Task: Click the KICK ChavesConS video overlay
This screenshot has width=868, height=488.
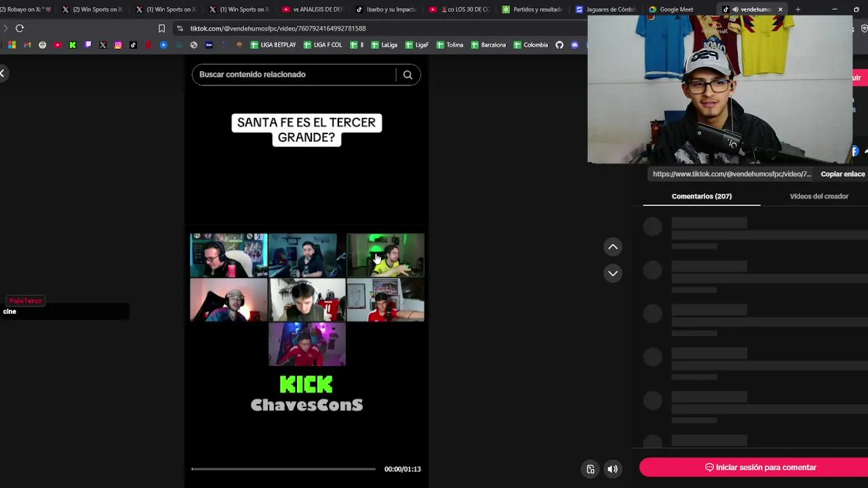Action: tap(307, 394)
